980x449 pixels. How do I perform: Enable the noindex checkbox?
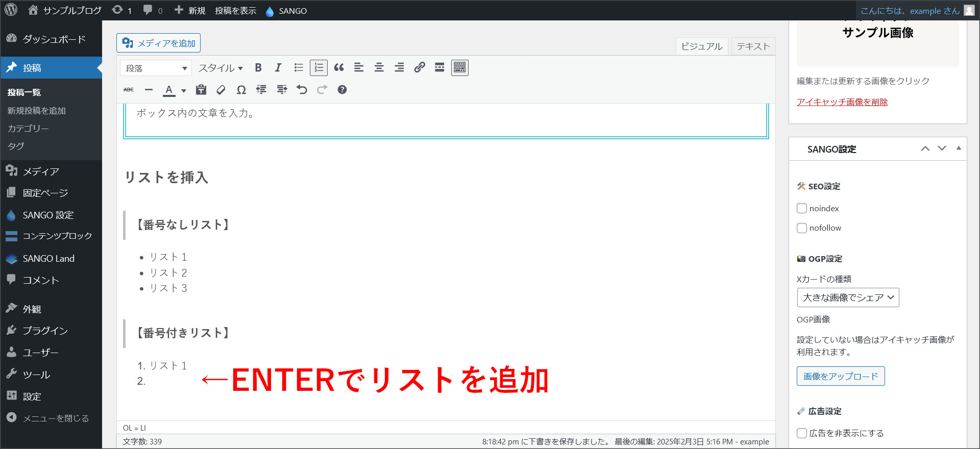click(802, 208)
